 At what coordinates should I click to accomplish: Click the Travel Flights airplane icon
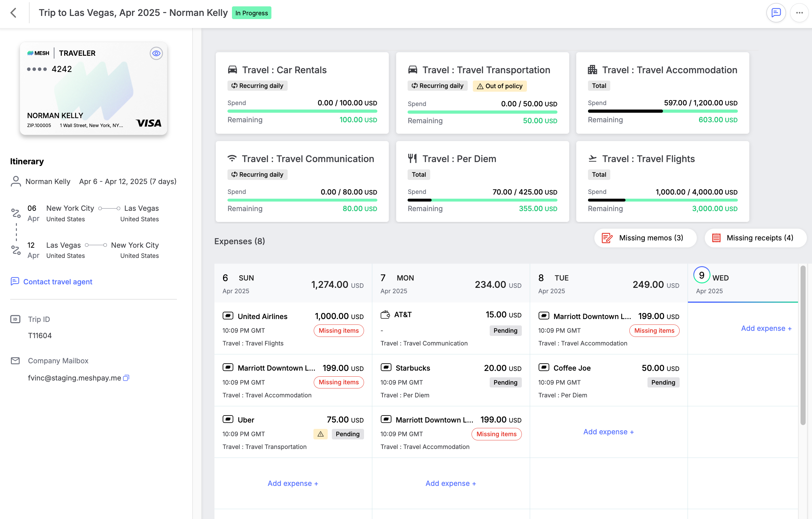point(592,158)
